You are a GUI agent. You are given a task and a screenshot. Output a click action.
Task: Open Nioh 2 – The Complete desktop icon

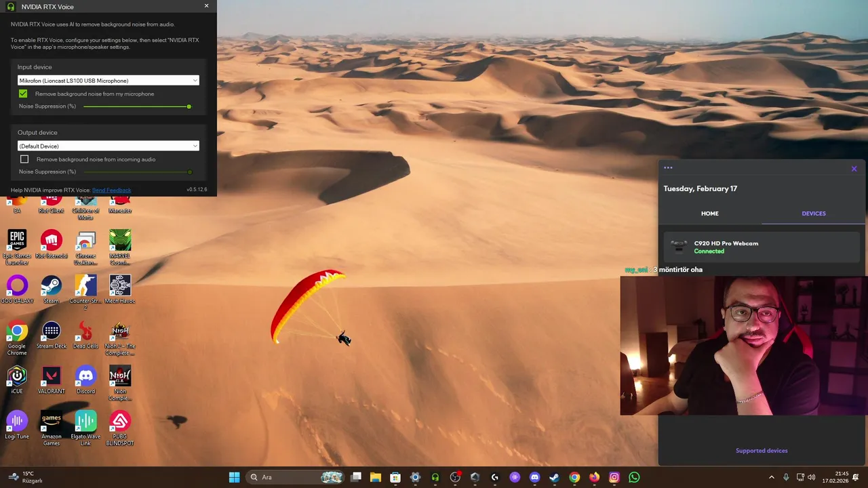120,338
